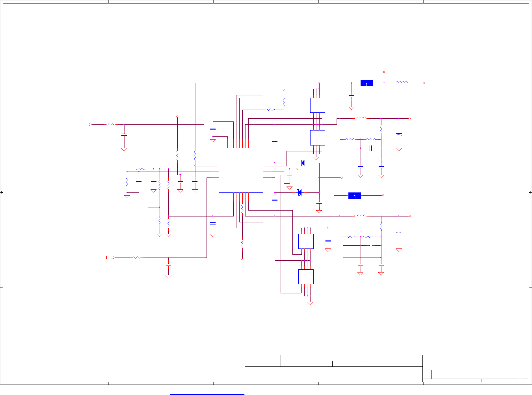Click the third MOSFET box from top
The image size is (532, 395).
(306, 241)
